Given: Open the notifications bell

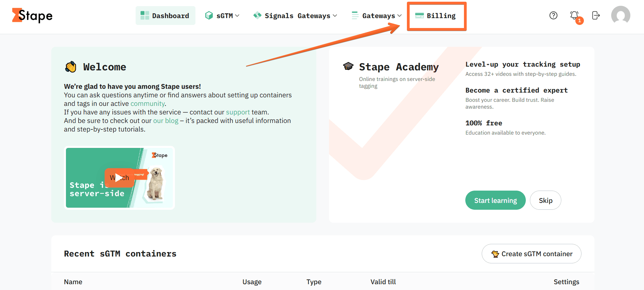Looking at the screenshot, I should (574, 15).
